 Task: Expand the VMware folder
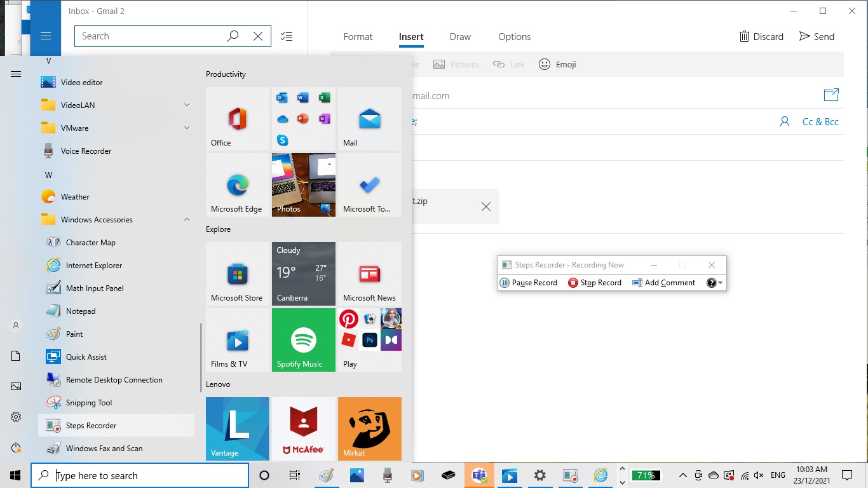tap(187, 128)
